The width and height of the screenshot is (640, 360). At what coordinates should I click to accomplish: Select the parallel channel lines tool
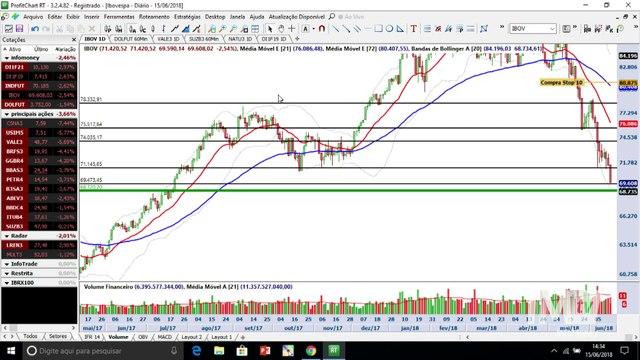pos(357,29)
